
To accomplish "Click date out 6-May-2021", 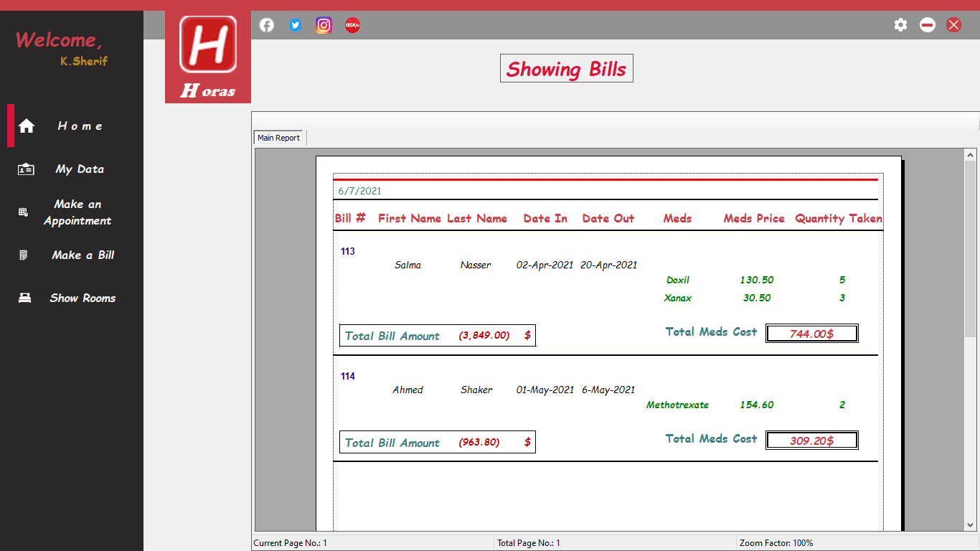I will [x=608, y=390].
